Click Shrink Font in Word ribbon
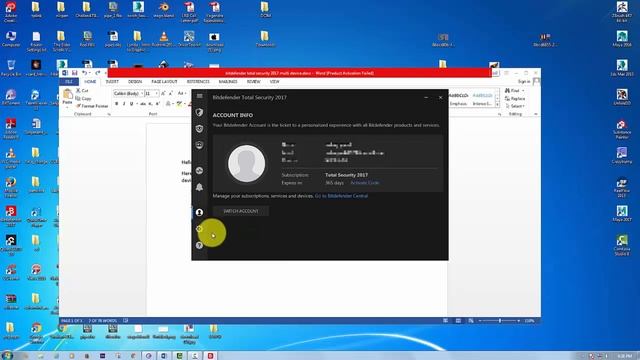The image size is (640, 360). coord(171,93)
